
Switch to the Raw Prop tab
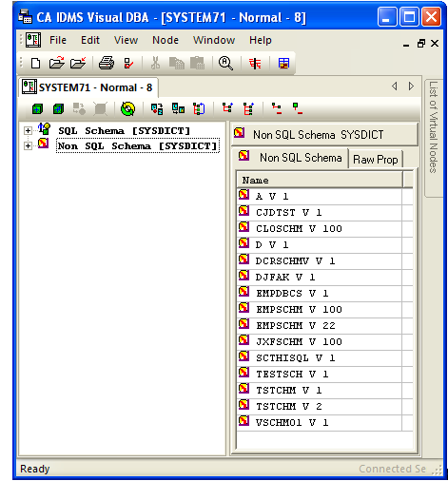click(376, 160)
